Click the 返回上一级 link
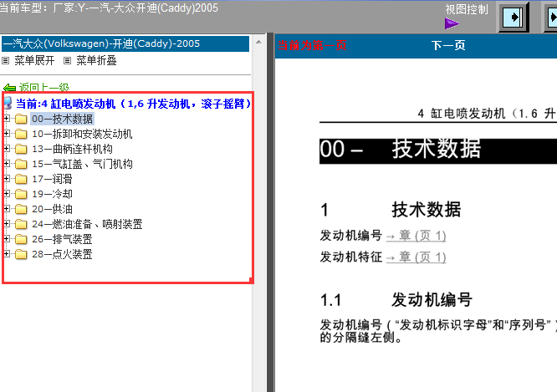This screenshot has height=392, width=557. [44, 88]
